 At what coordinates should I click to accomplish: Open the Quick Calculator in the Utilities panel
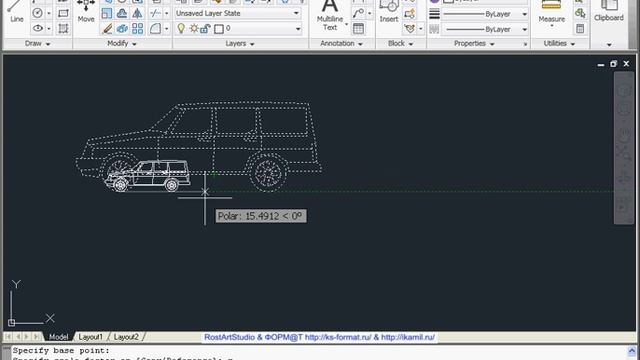[580, 29]
